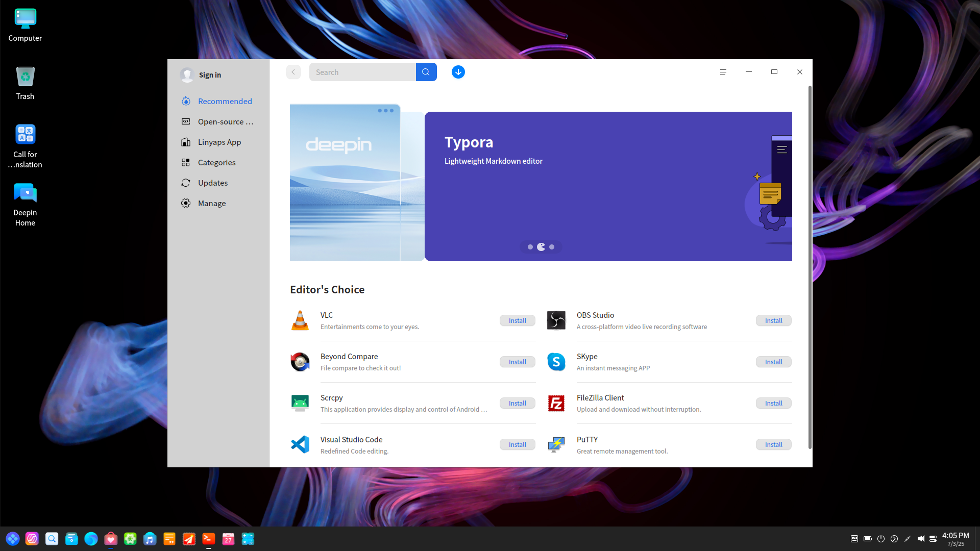
Task: Click the Skype app icon
Action: coord(556,362)
